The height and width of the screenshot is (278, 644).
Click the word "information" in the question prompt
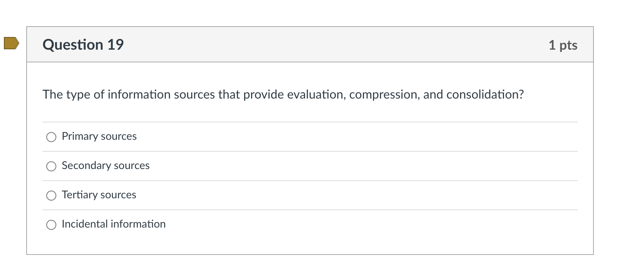pyautogui.click(x=139, y=94)
